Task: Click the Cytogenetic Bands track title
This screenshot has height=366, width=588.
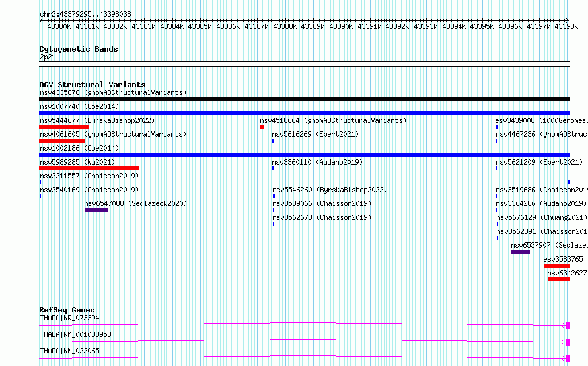Action: pyautogui.click(x=79, y=49)
